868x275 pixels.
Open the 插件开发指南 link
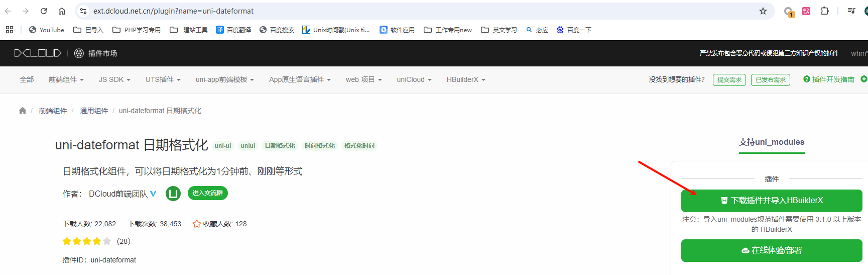point(829,79)
